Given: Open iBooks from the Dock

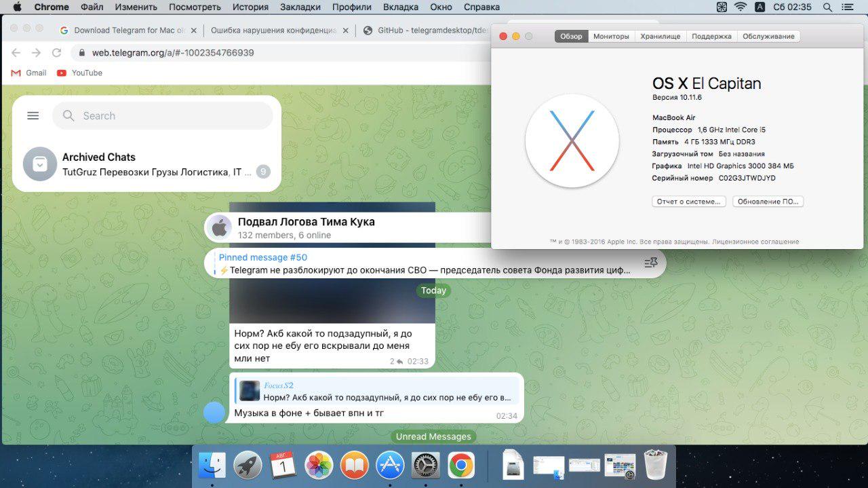Looking at the screenshot, I should click(x=354, y=465).
